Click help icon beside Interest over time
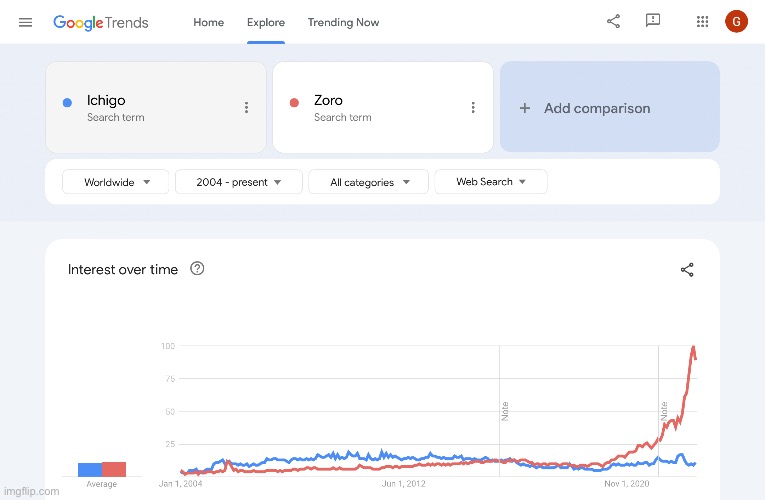 click(x=197, y=268)
